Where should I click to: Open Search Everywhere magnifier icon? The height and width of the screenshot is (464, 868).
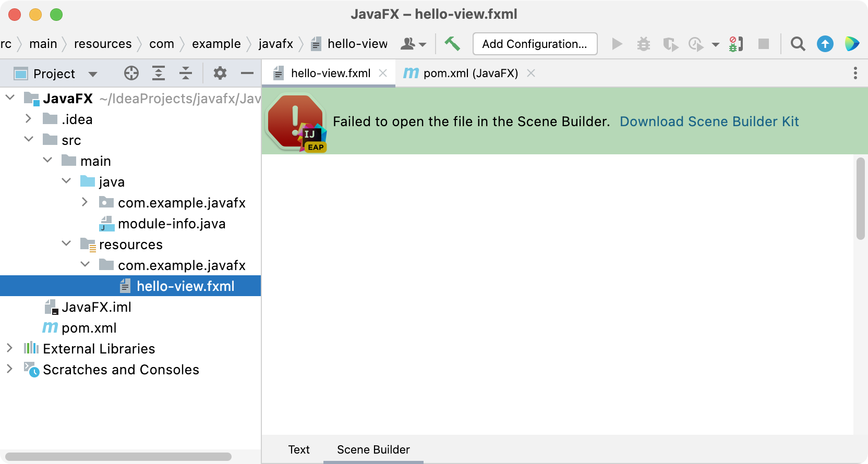(x=798, y=44)
